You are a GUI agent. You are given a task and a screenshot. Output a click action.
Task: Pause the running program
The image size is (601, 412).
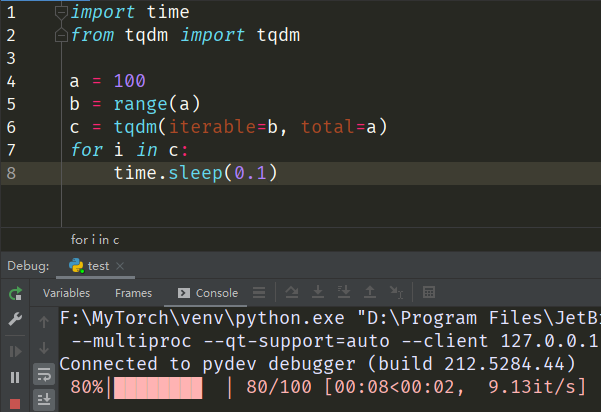pyautogui.click(x=15, y=377)
